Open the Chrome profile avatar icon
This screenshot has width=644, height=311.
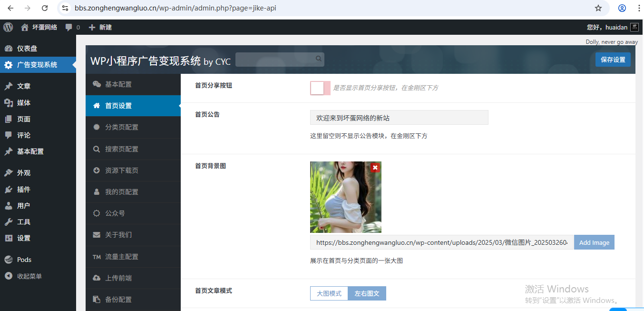622,8
